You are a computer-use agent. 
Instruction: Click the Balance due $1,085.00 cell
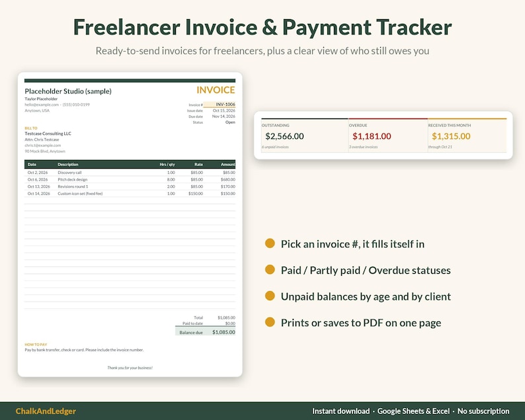[223, 332]
